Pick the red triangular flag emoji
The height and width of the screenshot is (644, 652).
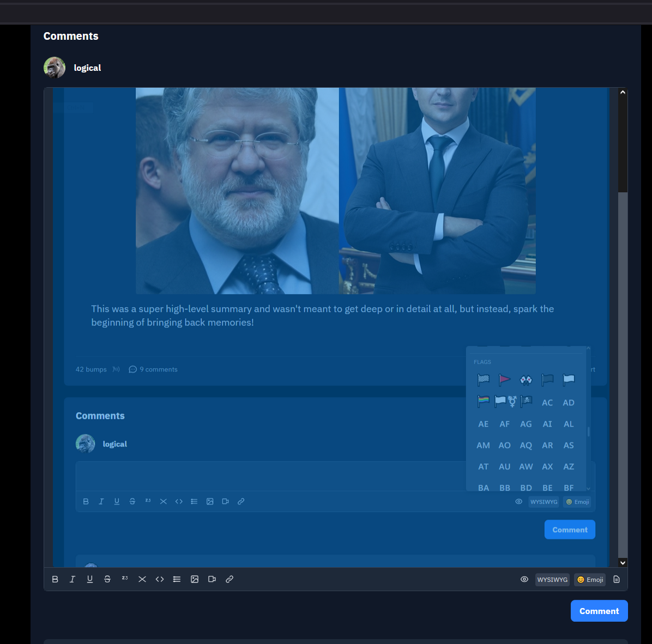coord(504,380)
